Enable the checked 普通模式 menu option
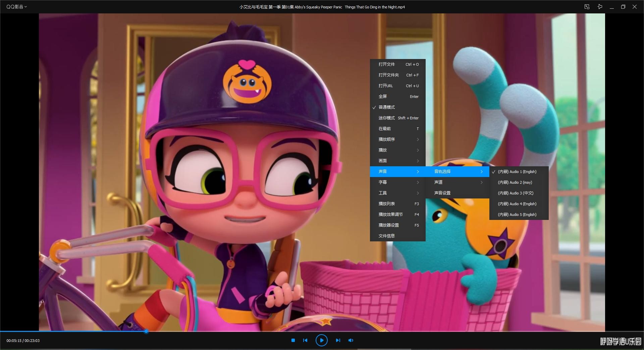This screenshot has width=644, height=350. pos(387,107)
